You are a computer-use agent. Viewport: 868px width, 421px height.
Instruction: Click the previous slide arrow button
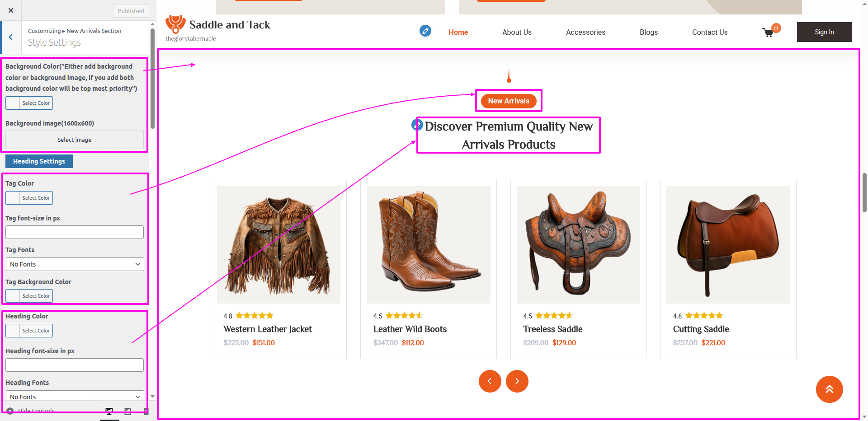click(490, 381)
